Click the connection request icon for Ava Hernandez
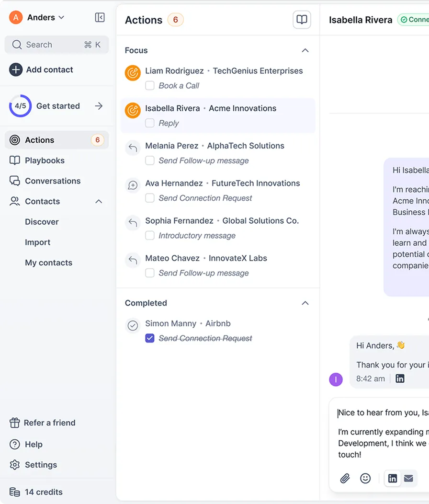 [x=133, y=185]
